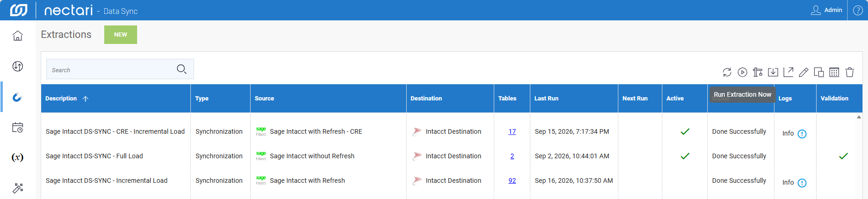Open tables link 2
The image size is (868, 199).
[512, 156]
